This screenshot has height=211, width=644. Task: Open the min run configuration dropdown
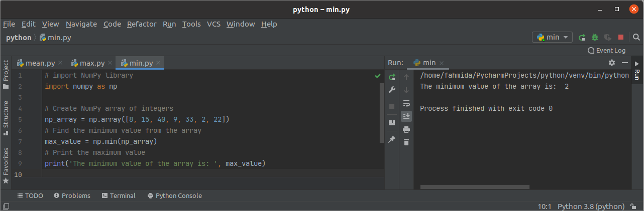pyautogui.click(x=552, y=37)
